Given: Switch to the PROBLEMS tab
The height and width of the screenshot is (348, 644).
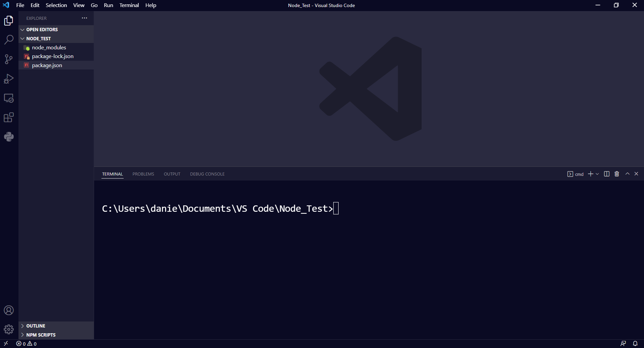Looking at the screenshot, I should [143, 174].
